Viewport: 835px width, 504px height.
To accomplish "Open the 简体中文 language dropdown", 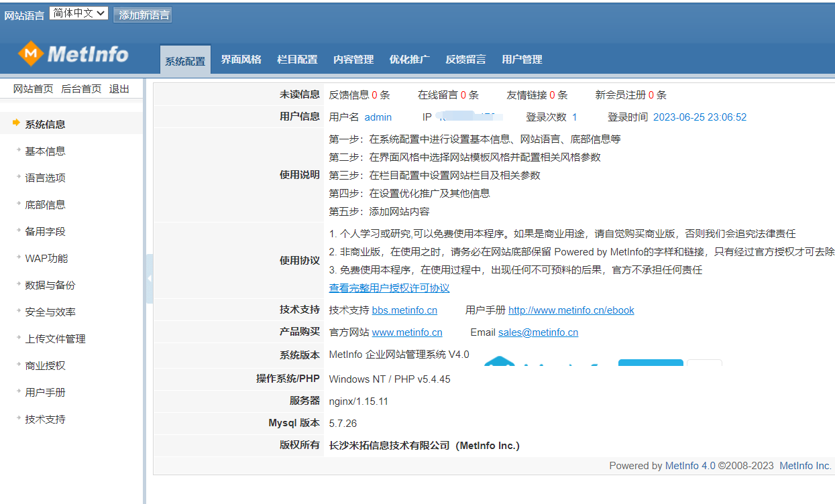I will [78, 13].
